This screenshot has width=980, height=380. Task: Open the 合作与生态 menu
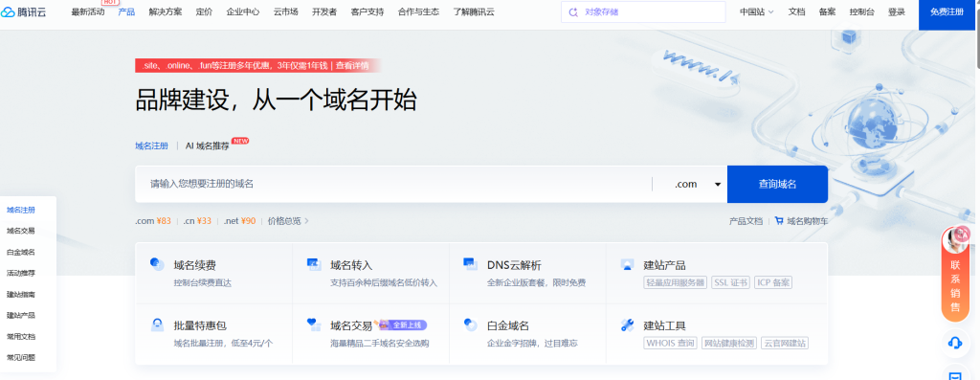pyautogui.click(x=418, y=11)
